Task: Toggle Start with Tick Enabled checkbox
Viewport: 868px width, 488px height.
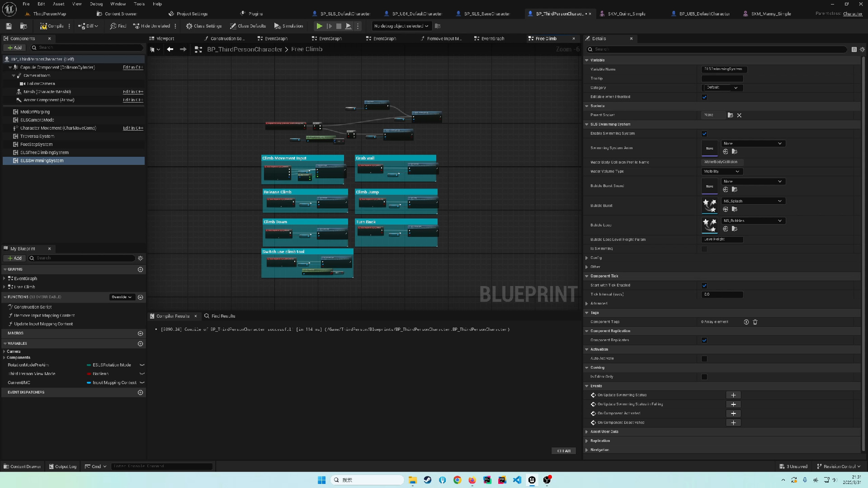Action: point(704,286)
